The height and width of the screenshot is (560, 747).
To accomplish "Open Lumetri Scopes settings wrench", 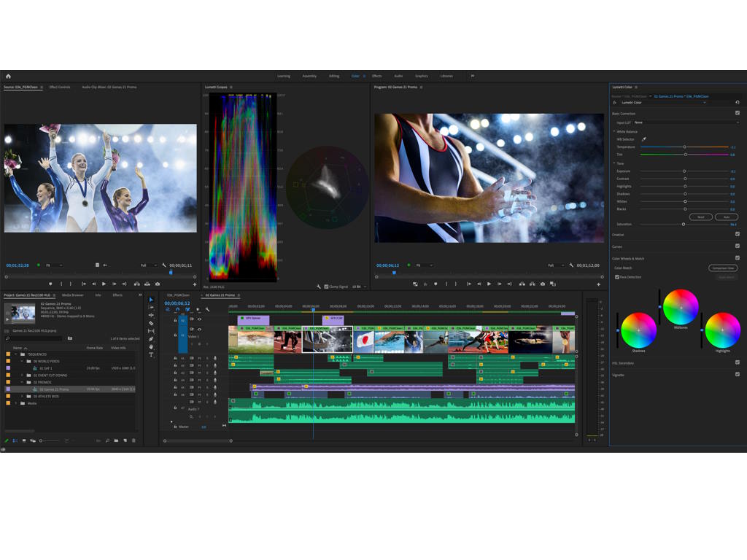I will click(318, 287).
